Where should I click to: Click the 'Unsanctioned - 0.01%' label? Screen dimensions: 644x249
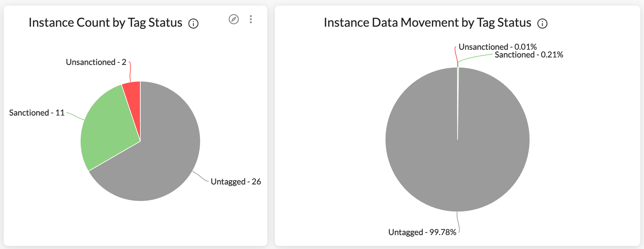pos(497,47)
